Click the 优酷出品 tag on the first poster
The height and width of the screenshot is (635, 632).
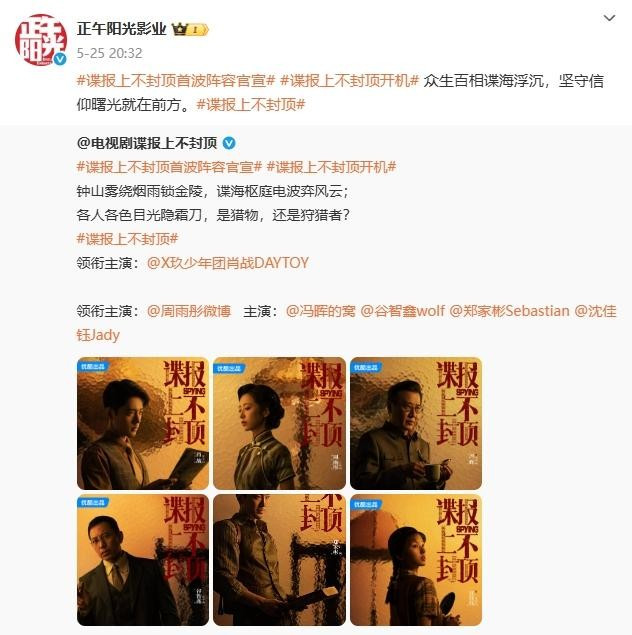pos(93,367)
